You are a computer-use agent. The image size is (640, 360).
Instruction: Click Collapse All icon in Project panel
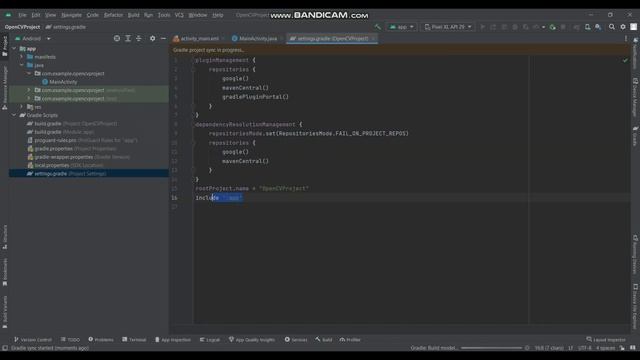point(139,38)
